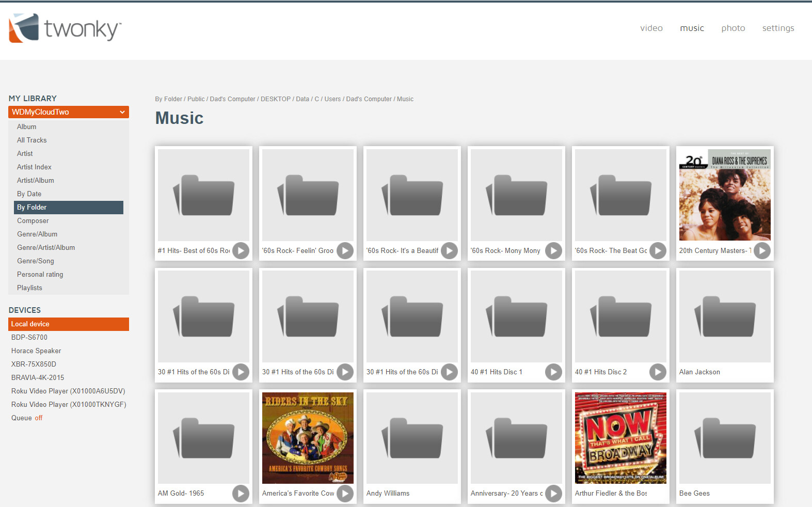Open Diana Ross & The Supremes album cover
This screenshot has height=507, width=812.
pos(725,195)
